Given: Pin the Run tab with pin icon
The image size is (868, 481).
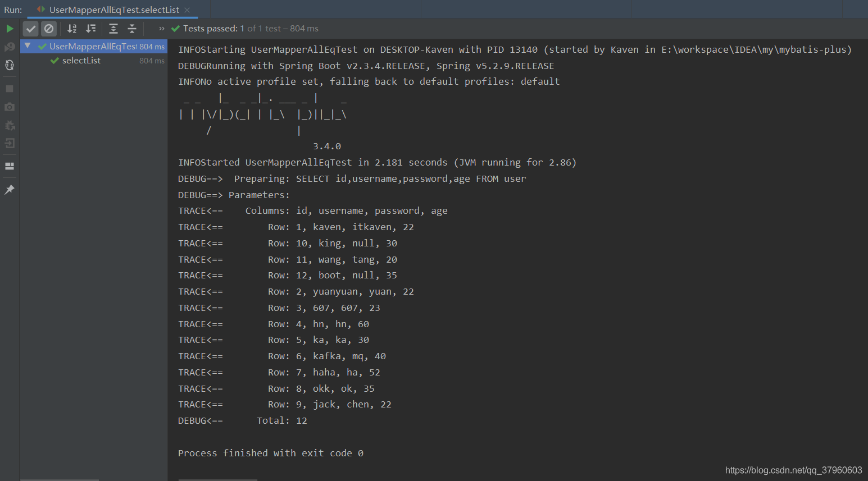Looking at the screenshot, I should pyautogui.click(x=10, y=190).
